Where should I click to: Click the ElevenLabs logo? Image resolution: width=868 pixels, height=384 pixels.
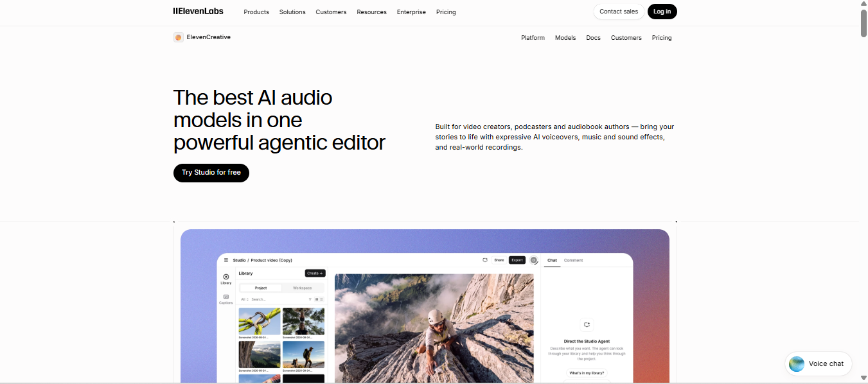(x=198, y=11)
